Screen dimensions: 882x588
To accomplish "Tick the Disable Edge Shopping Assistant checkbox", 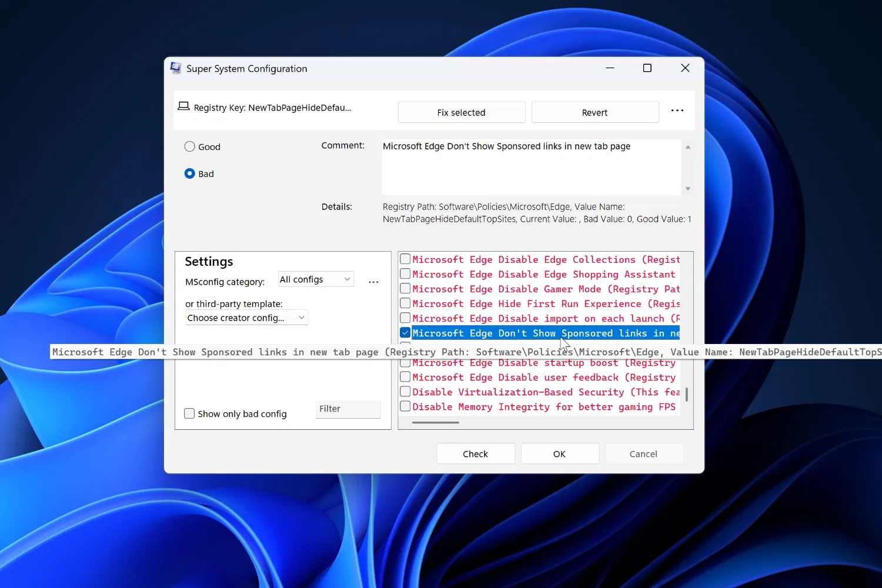I will (x=405, y=273).
